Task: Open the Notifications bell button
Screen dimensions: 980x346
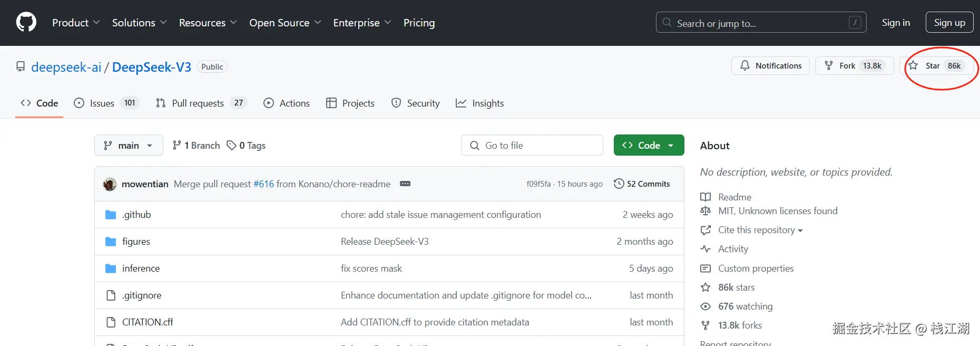Action: coord(770,66)
